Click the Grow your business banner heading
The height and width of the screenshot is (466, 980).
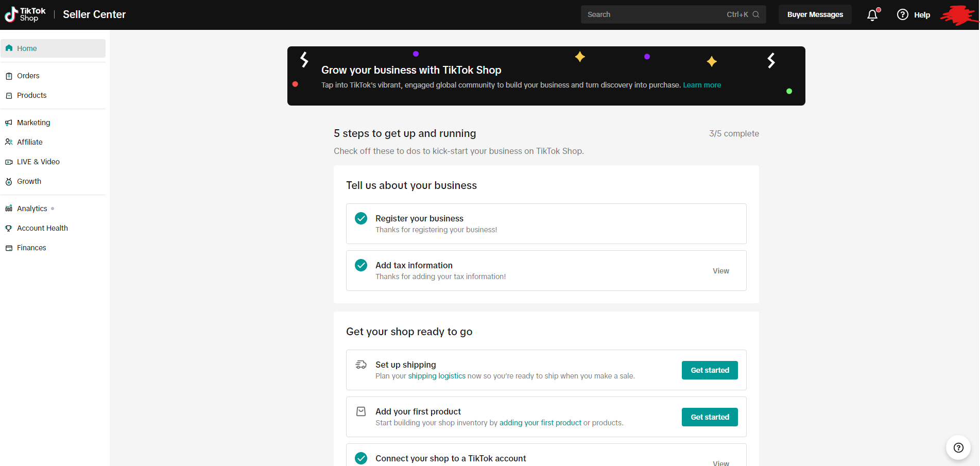[411, 70]
